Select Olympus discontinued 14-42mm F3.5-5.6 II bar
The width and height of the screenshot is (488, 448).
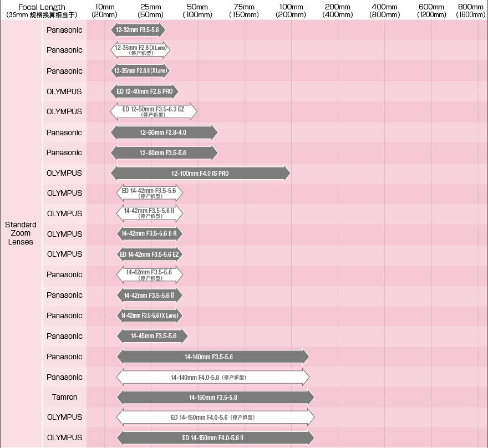[x=150, y=213]
